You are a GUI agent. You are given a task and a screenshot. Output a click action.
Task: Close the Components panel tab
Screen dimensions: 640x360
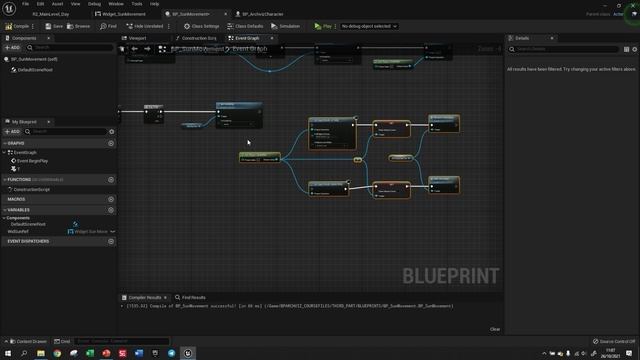[49, 38]
